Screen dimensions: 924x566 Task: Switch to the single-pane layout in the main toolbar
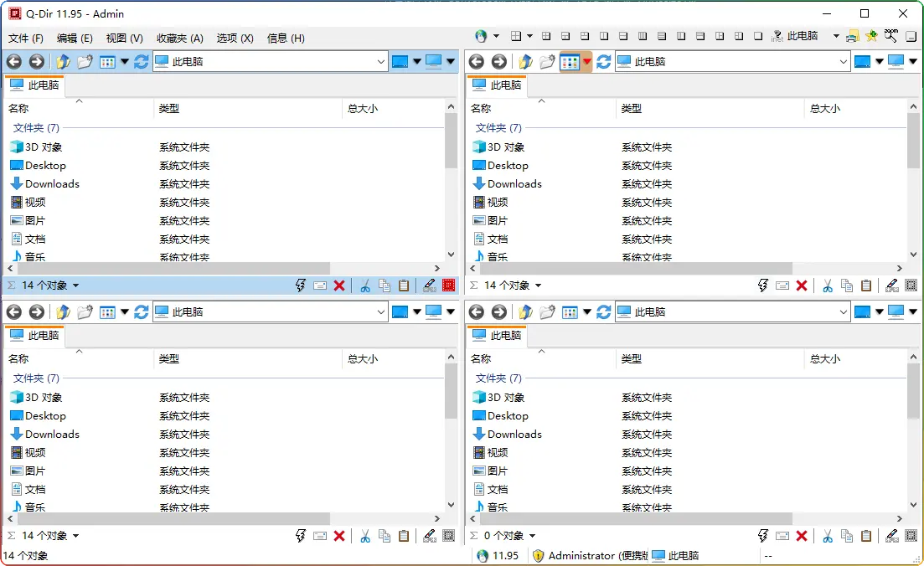point(757,36)
